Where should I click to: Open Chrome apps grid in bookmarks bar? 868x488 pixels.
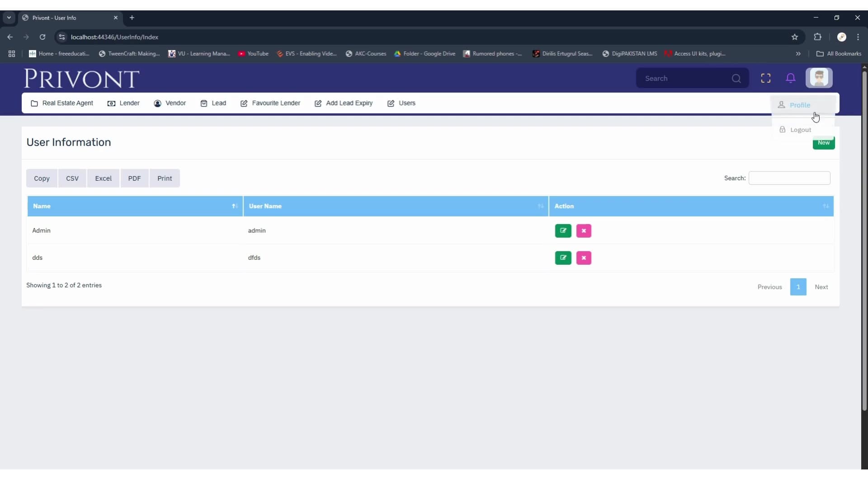[x=12, y=54]
